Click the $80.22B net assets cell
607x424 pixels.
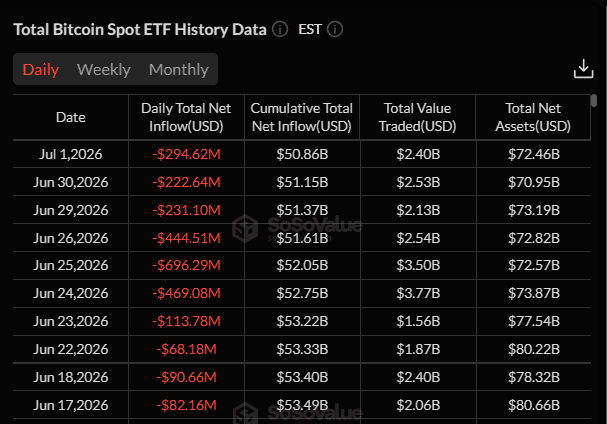click(x=534, y=349)
